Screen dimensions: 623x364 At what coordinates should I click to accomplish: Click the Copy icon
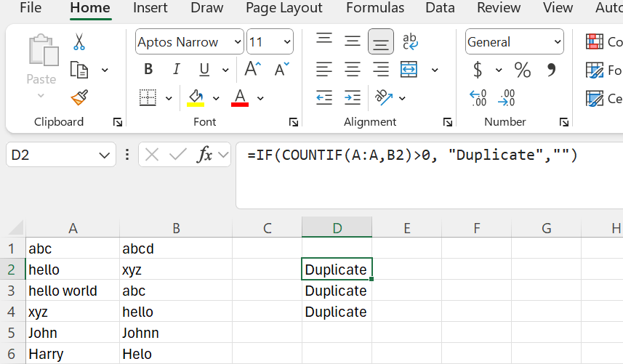point(79,70)
